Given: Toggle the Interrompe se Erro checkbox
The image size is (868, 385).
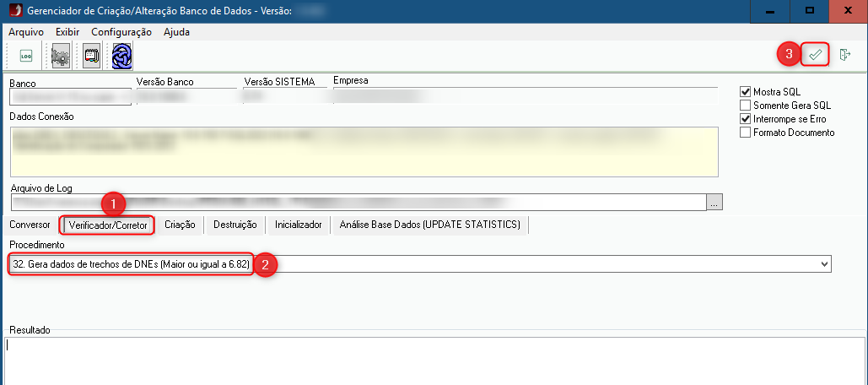Looking at the screenshot, I should [745, 119].
